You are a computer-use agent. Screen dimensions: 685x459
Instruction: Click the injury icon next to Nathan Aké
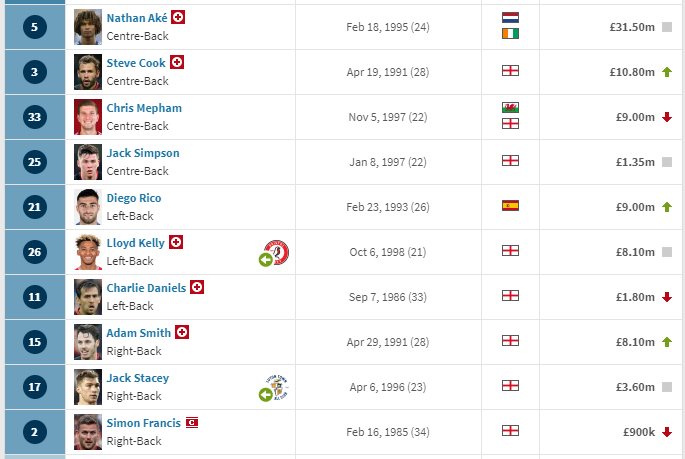point(178,17)
